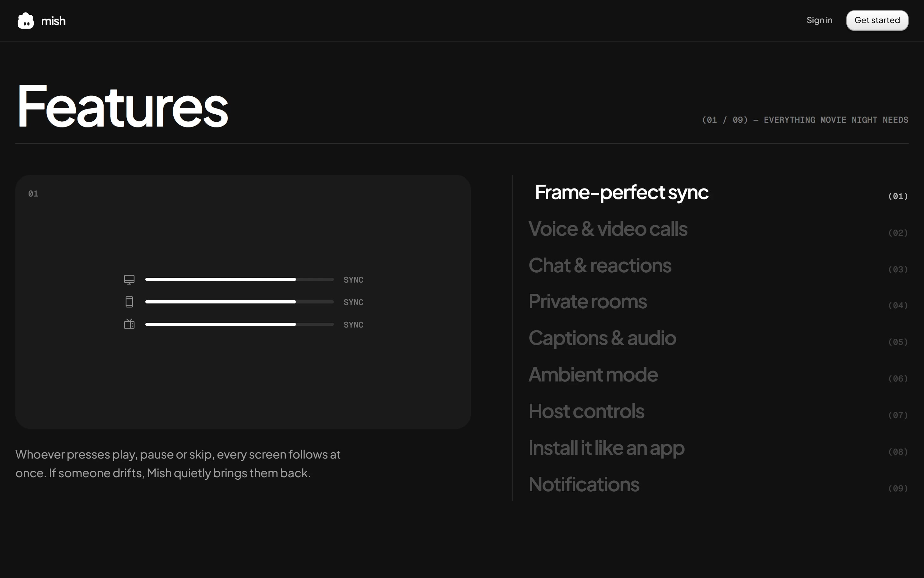Click the mish ghost logo icon
Viewport: 924px width, 578px height.
(x=26, y=21)
